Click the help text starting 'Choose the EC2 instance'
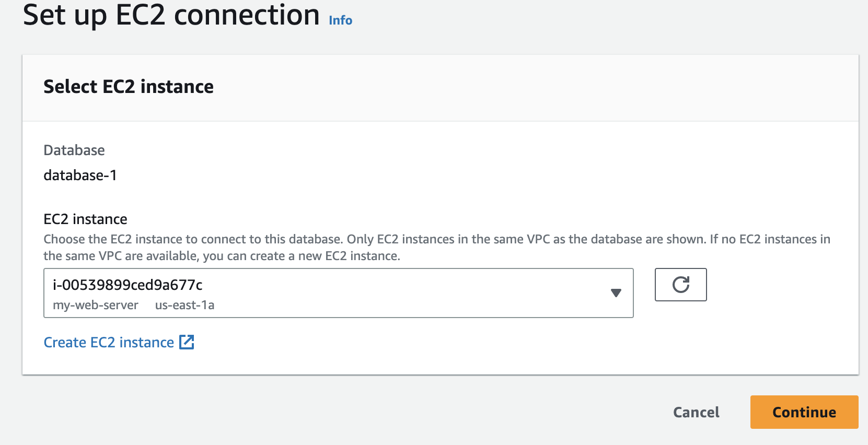The width and height of the screenshot is (868, 445). [x=192, y=239]
